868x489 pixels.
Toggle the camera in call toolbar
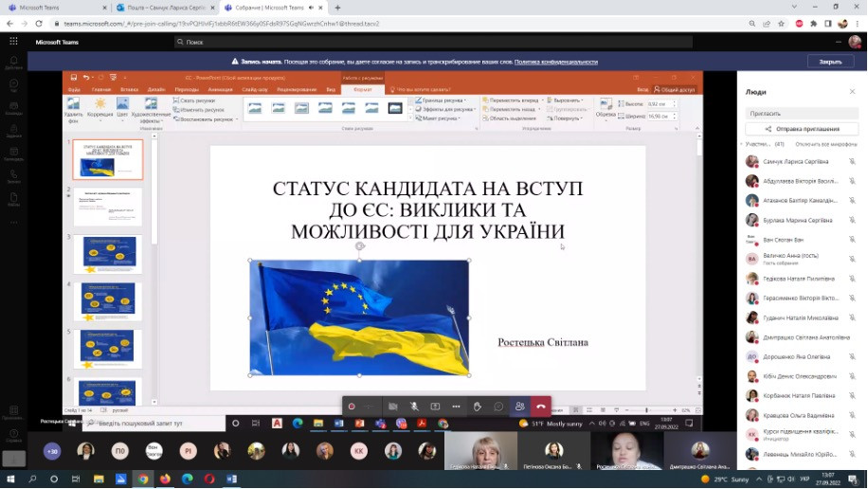pos(392,407)
